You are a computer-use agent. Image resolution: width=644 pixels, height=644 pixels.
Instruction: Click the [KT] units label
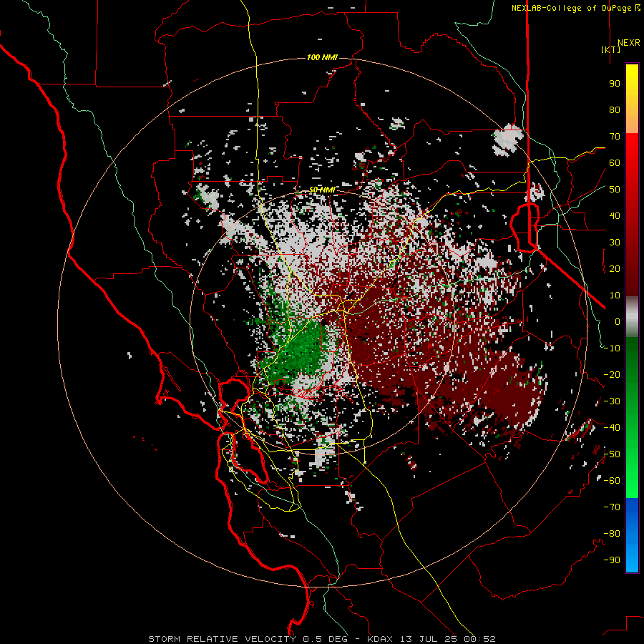point(610,49)
